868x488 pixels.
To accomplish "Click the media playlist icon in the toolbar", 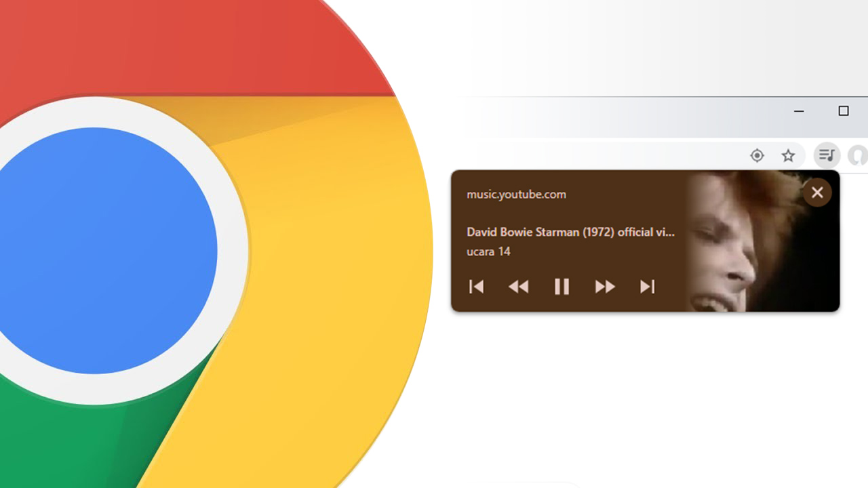I will [x=827, y=155].
